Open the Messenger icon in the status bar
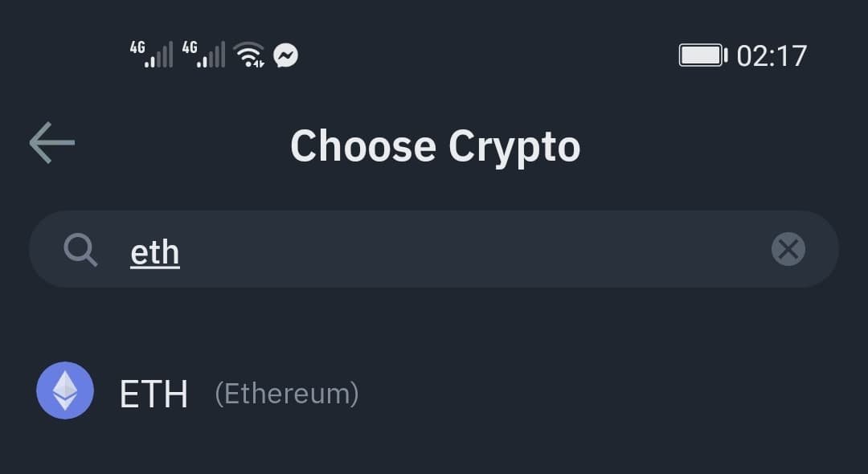 287,55
